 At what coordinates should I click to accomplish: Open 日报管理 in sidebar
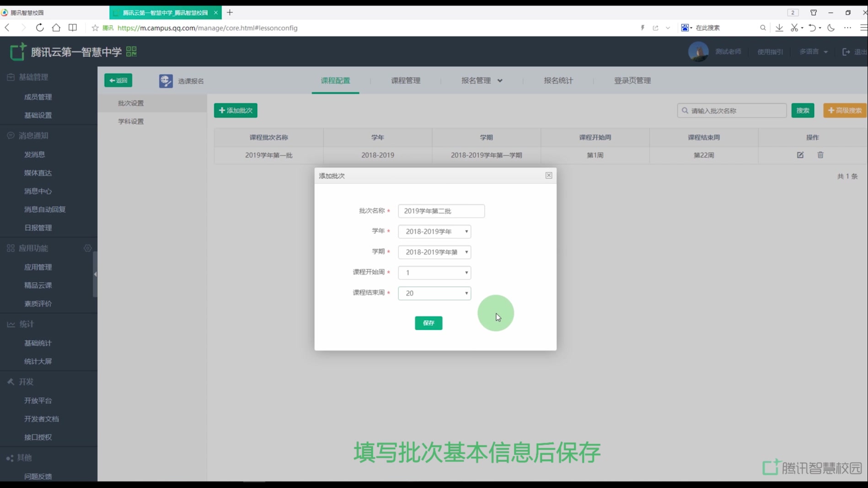(38, 228)
